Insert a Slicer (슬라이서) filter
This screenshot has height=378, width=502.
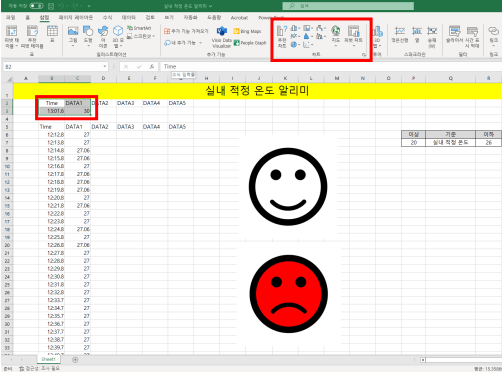pos(454,35)
